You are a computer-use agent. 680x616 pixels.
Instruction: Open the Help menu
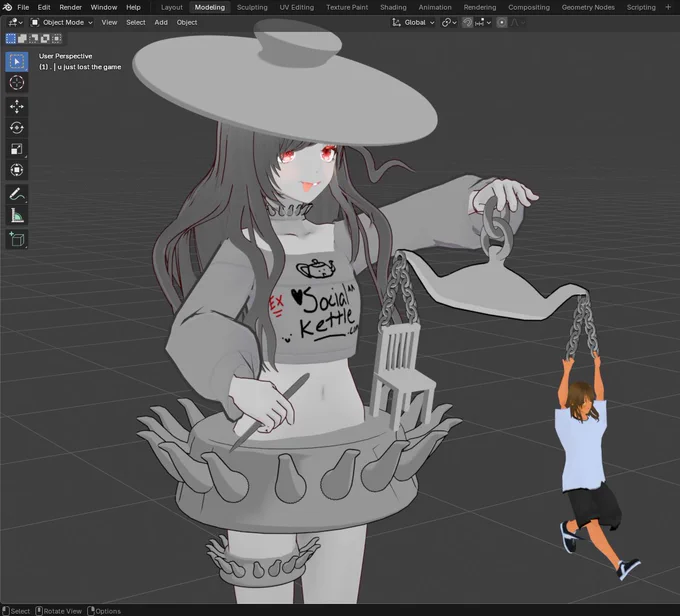[x=133, y=7]
